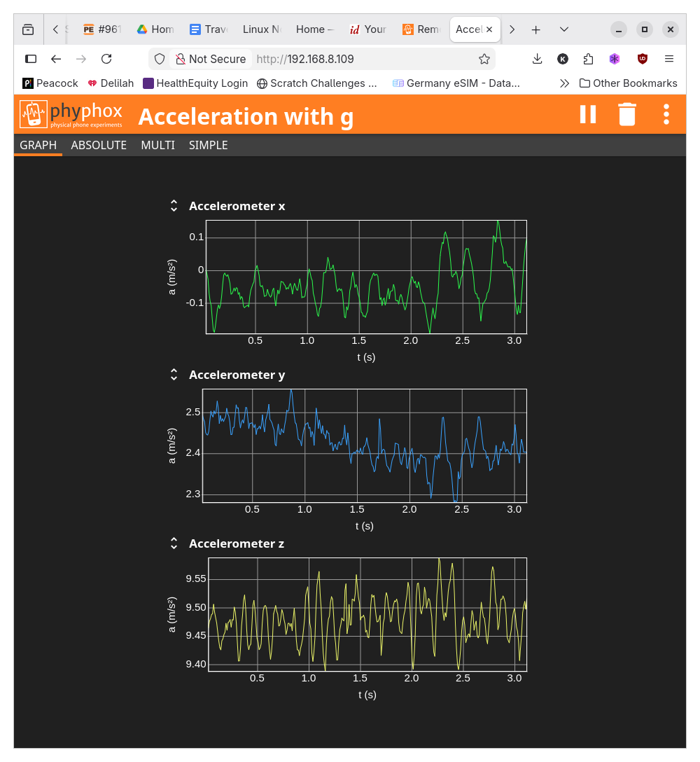Open the uBlock Origin extension
Image resolution: width=700 pixels, height=762 pixels.
click(642, 59)
